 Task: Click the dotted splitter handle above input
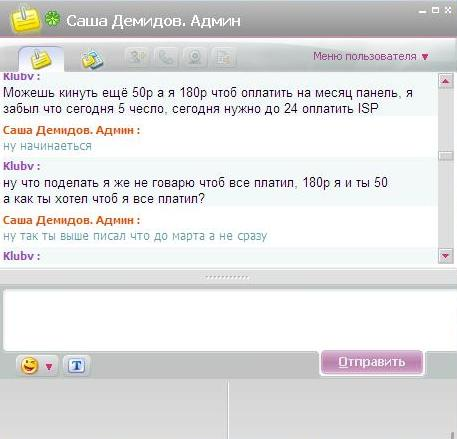tap(227, 277)
